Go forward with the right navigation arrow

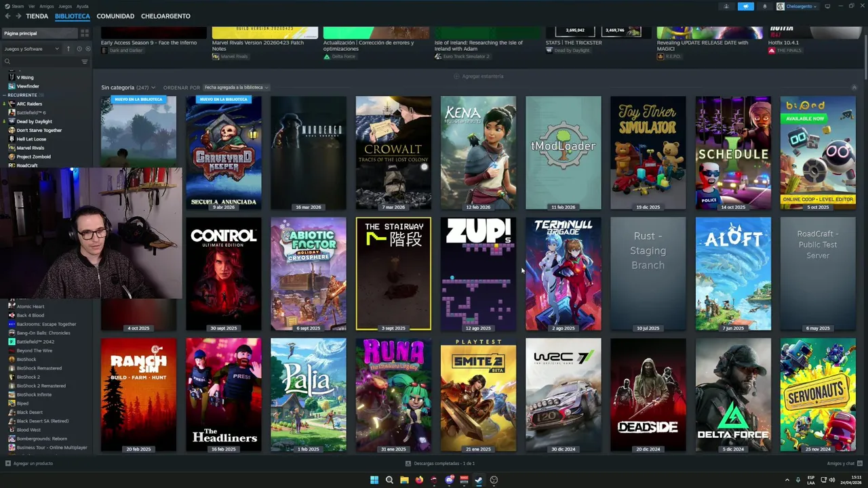pos(18,16)
